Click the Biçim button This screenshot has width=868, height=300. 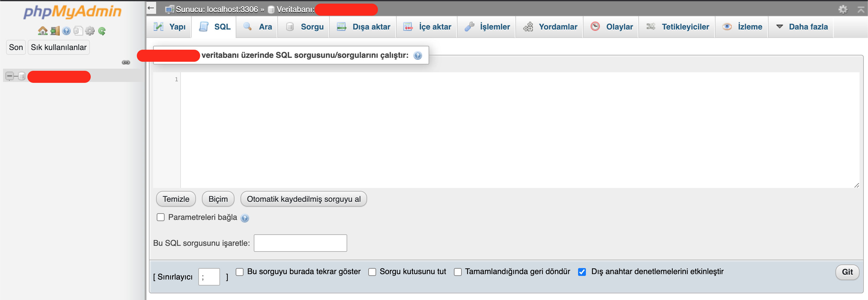[218, 199]
